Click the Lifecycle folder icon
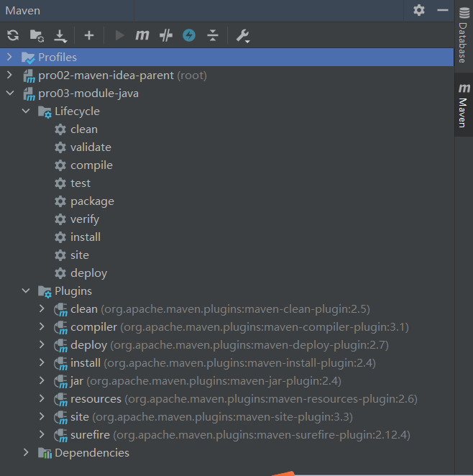Screen dimensions: 473x476 point(45,111)
